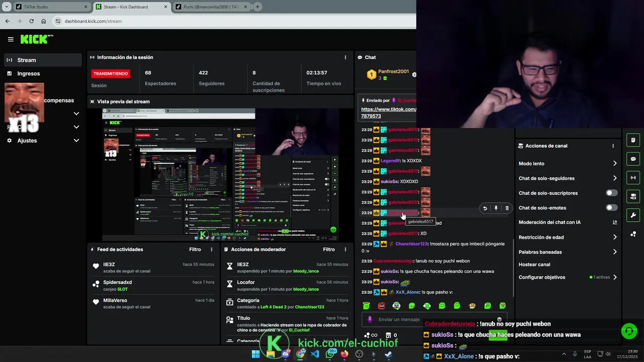The height and width of the screenshot is (362, 644).
Task: Open the green headset support button
Action: pos(629,331)
